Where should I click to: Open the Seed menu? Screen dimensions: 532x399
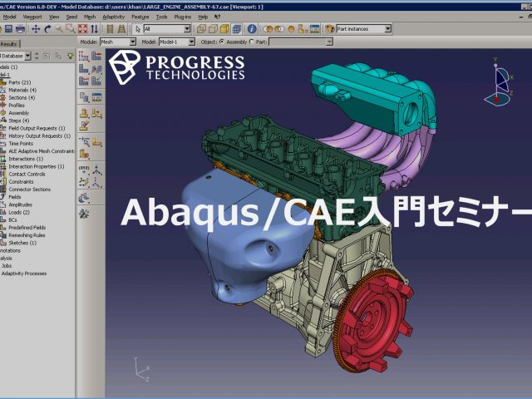coord(71,17)
